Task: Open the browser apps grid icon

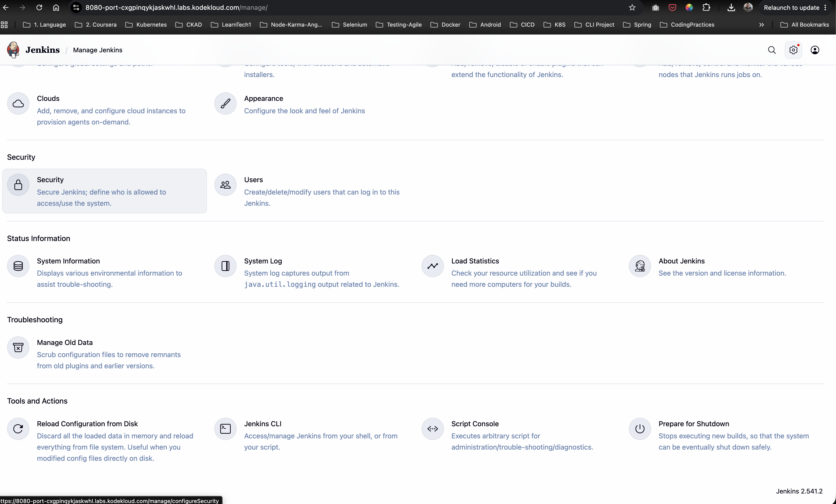Action: click(4, 25)
